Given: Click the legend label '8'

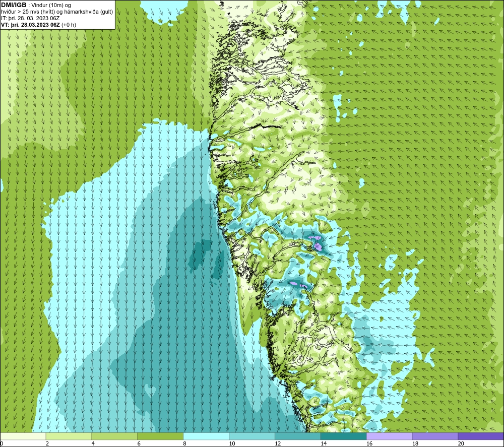Looking at the screenshot, I should 185,443.
